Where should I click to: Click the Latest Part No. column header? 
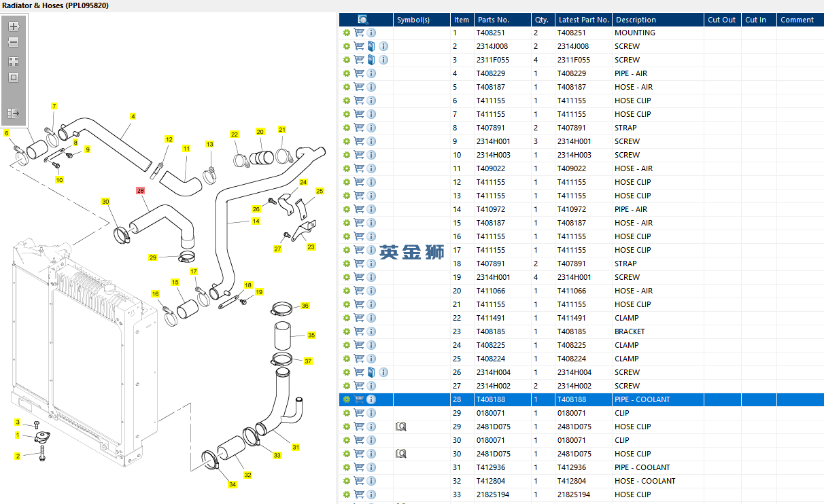[583, 20]
